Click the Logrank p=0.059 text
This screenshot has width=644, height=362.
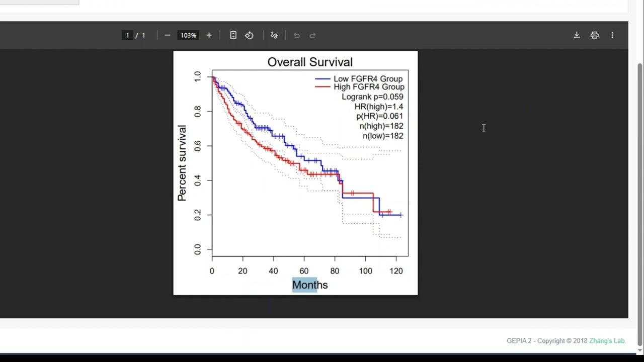pos(372,97)
